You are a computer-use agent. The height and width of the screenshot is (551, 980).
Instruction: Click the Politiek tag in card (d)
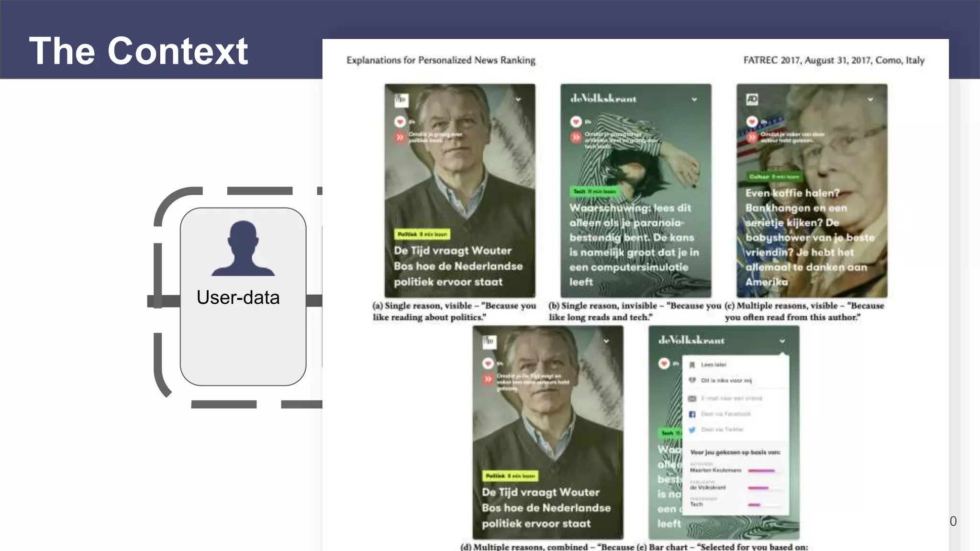(511, 476)
